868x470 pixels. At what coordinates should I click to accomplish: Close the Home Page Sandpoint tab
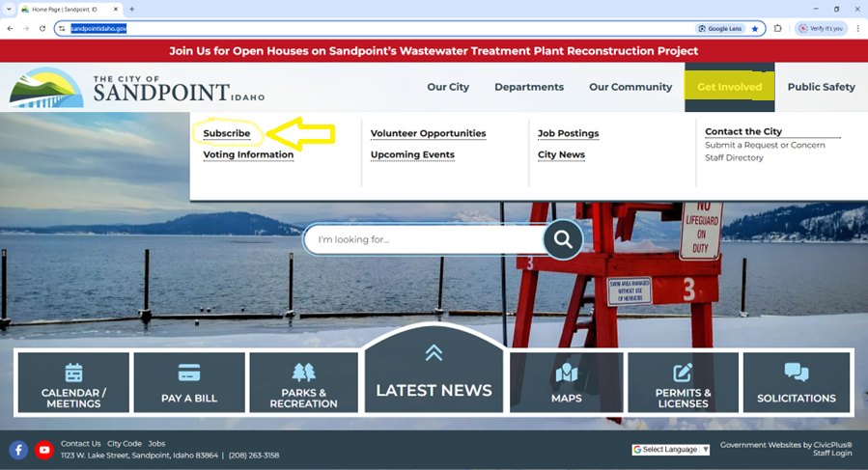[116, 9]
